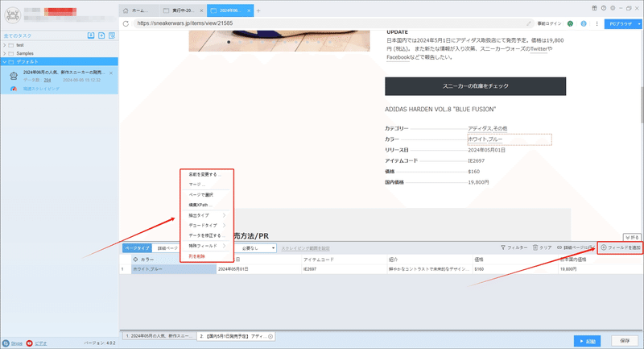Click the 保存 save button
The image size is (644, 349).
click(625, 341)
